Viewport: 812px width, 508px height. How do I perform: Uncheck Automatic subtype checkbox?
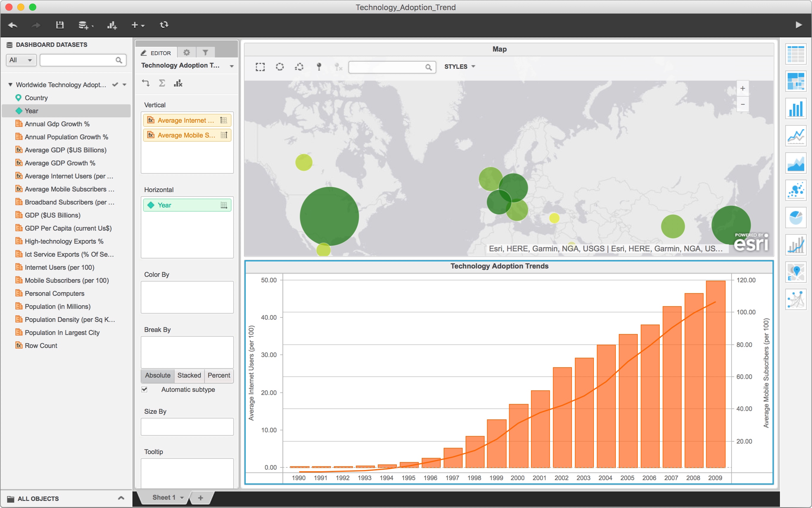point(144,389)
